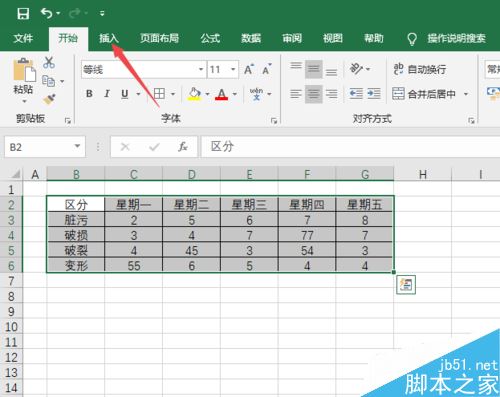Click the Copy icon

click(48, 81)
